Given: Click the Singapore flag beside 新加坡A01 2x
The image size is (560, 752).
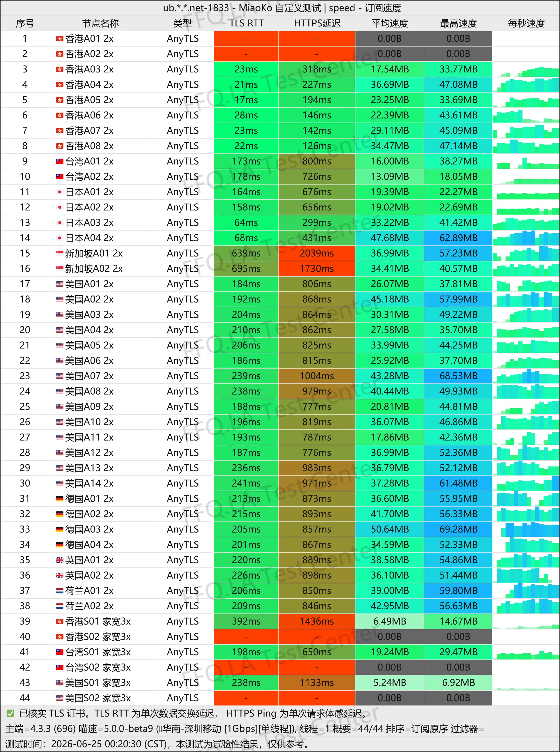Looking at the screenshot, I should [60, 253].
